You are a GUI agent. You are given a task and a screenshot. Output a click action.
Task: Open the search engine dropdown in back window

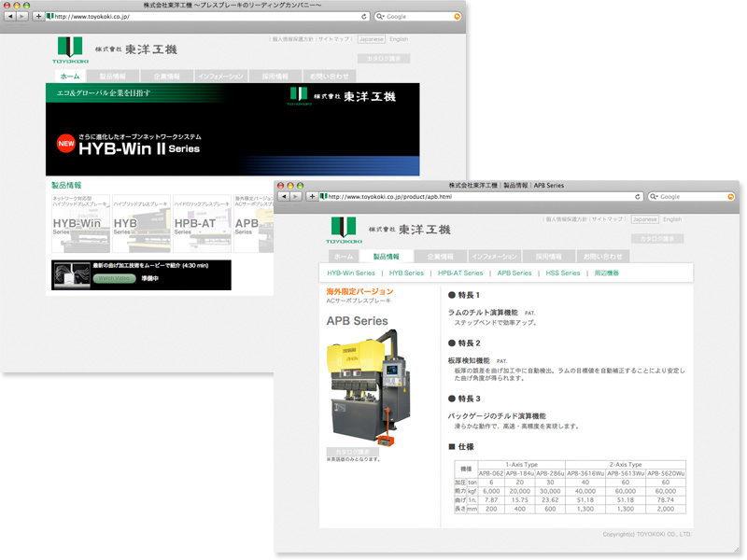click(x=380, y=17)
